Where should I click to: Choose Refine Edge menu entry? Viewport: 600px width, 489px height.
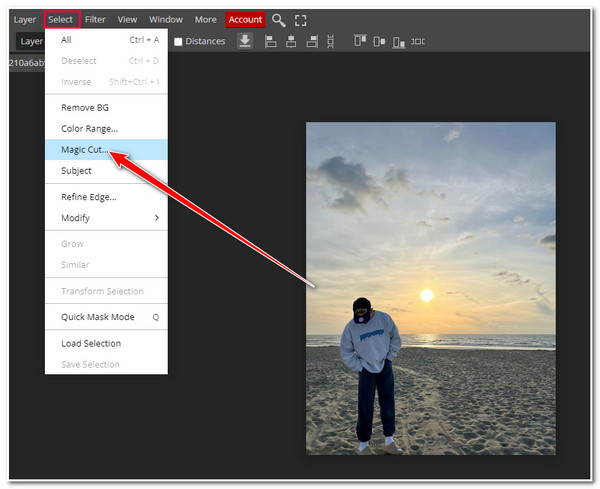click(89, 197)
